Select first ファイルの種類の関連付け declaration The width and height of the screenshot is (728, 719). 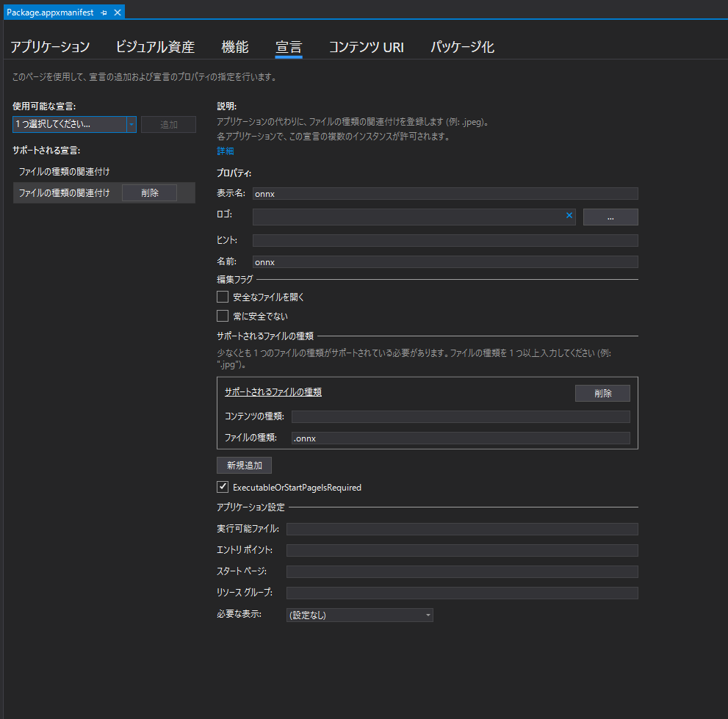click(64, 172)
